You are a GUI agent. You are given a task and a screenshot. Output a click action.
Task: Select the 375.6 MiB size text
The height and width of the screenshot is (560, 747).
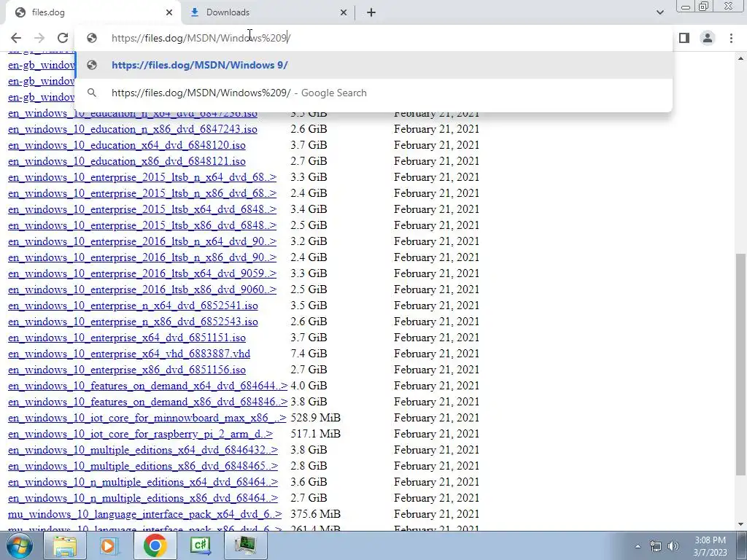(x=315, y=514)
